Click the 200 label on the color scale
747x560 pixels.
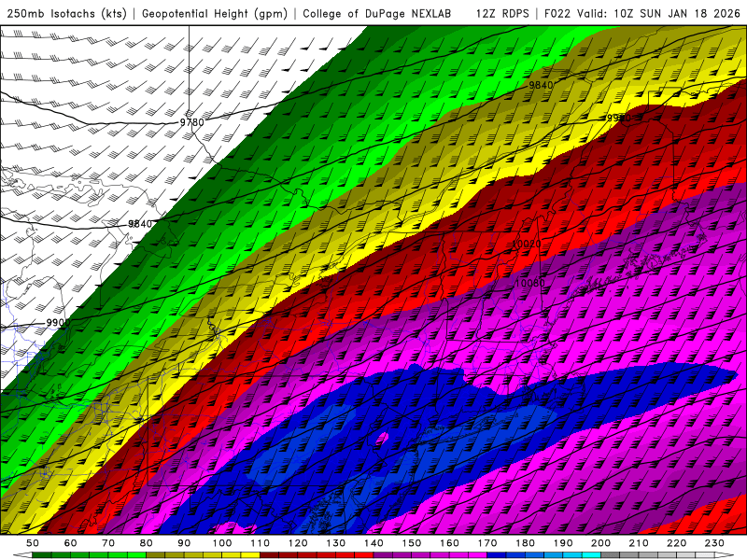pos(600,543)
